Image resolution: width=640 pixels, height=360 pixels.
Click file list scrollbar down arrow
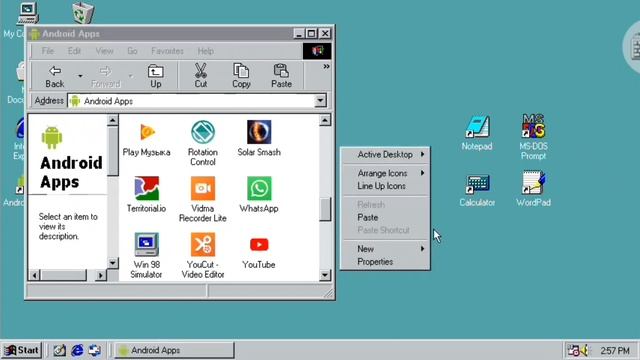(x=325, y=275)
